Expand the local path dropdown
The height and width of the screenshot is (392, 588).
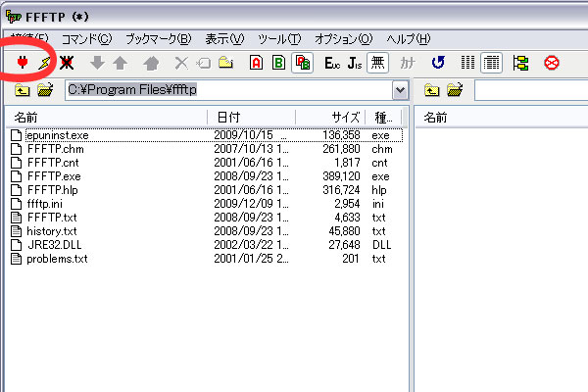[400, 91]
